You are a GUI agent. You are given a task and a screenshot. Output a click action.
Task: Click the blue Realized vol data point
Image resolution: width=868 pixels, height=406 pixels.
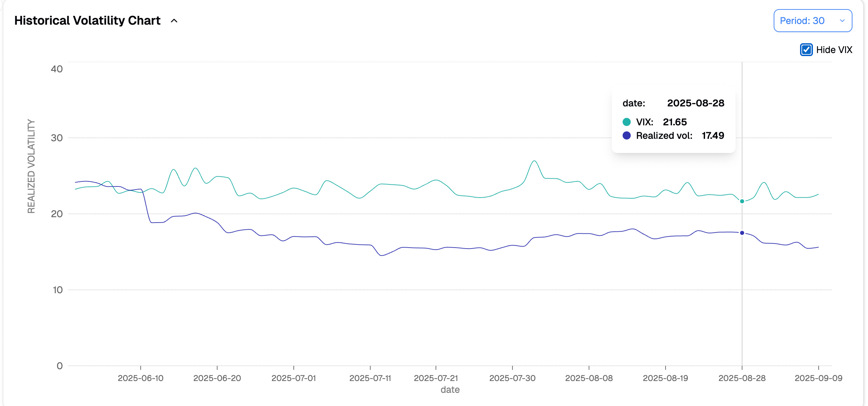(742, 233)
